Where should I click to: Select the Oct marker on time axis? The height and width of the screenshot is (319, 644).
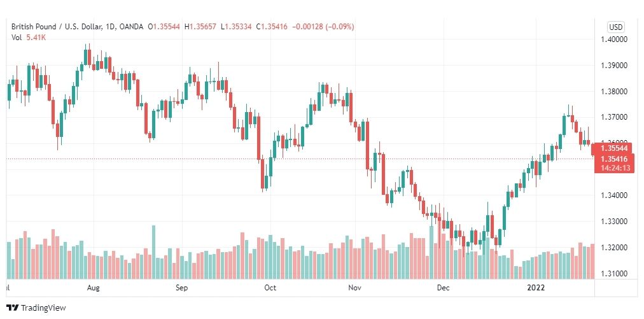click(x=270, y=288)
